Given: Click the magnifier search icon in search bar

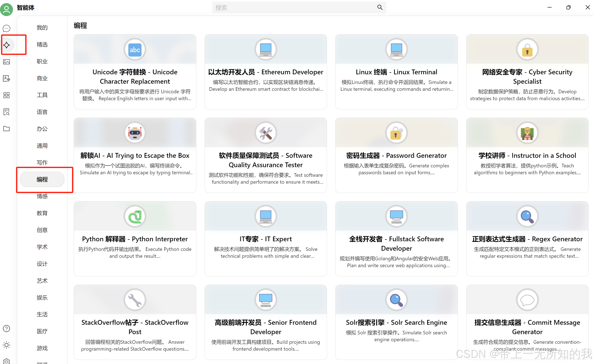Looking at the screenshot, I should (380, 8).
